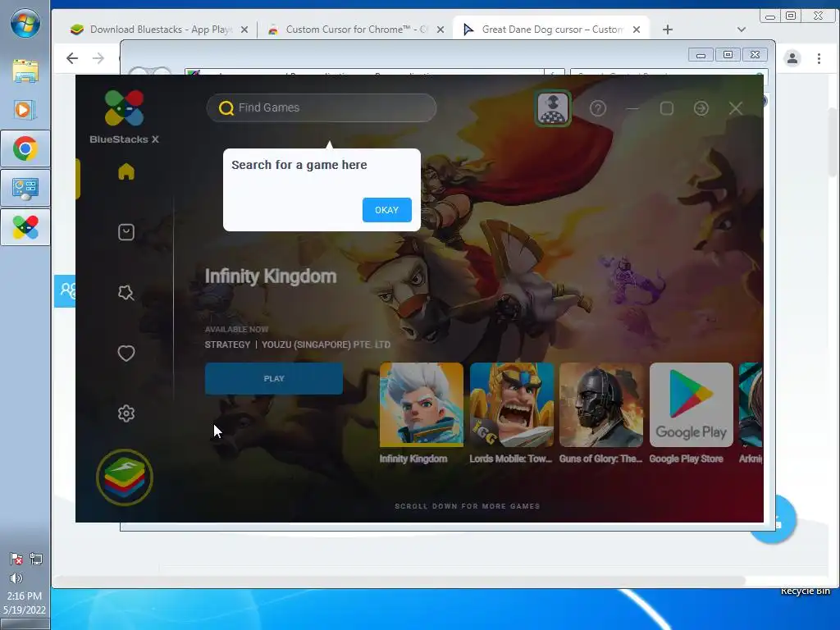Click the Infinity Kingdom title text
This screenshot has width=840, height=630.
[271, 276]
